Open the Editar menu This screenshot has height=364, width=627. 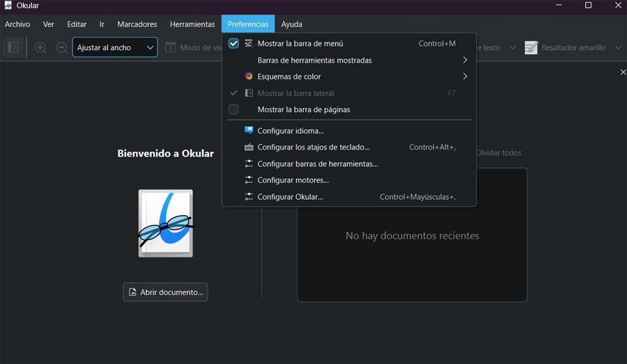(x=77, y=24)
